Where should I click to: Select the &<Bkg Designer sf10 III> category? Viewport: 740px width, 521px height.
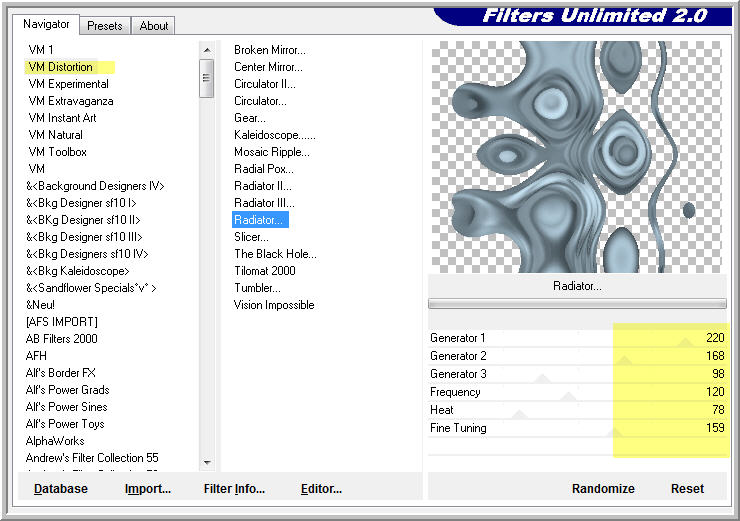click(x=84, y=236)
